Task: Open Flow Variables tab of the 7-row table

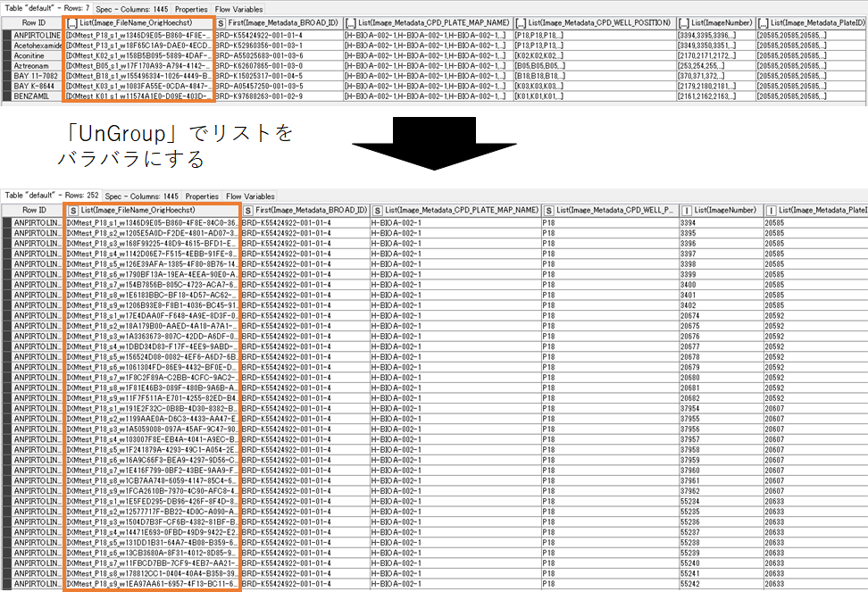Action: 238,10
